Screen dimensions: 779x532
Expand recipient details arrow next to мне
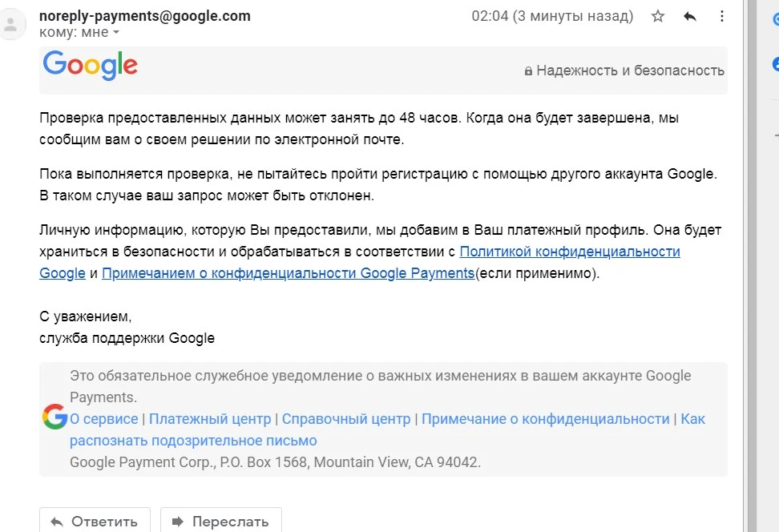point(116,32)
